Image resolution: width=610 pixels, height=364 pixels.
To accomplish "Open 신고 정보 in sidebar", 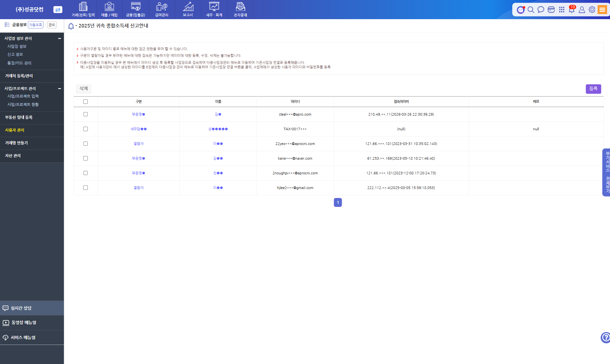I will coord(15,54).
